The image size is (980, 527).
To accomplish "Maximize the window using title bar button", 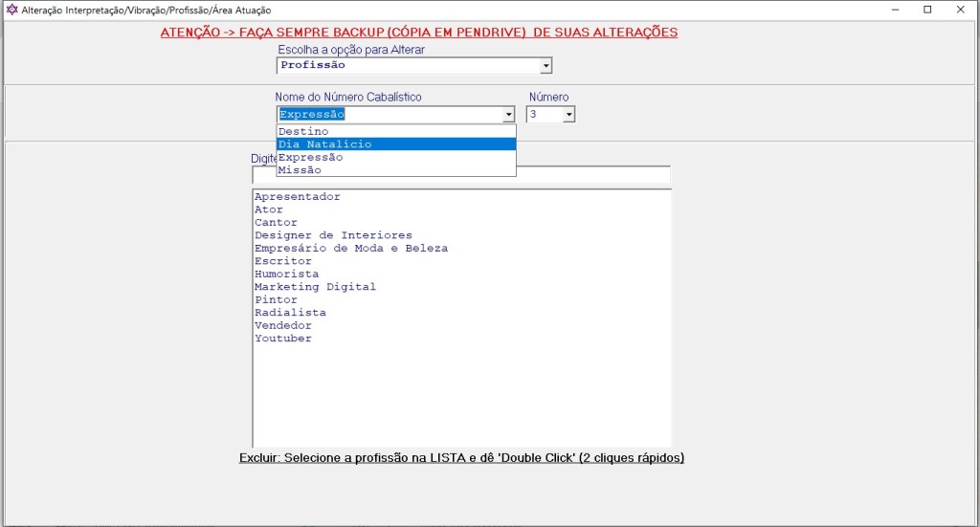I will pos(927,10).
